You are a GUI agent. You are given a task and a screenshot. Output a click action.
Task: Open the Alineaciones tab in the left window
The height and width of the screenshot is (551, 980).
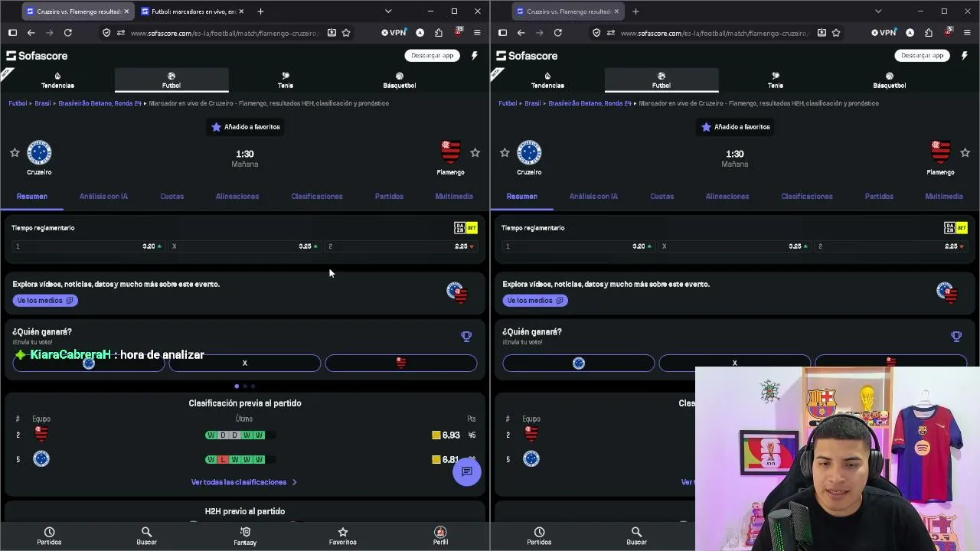237,197
